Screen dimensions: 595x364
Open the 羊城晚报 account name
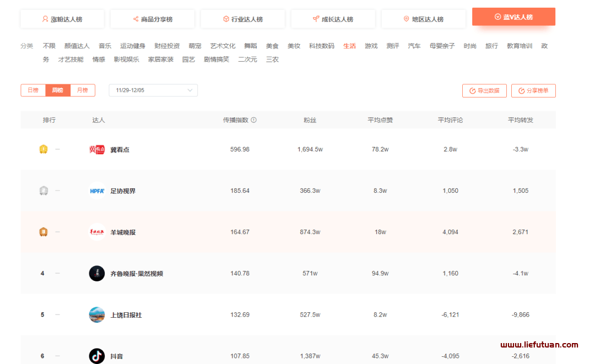coord(122,232)
